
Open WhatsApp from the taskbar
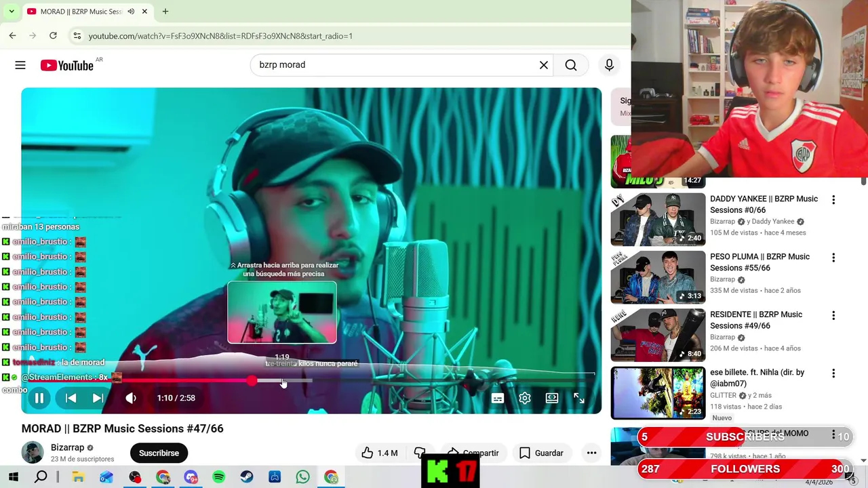302,477
